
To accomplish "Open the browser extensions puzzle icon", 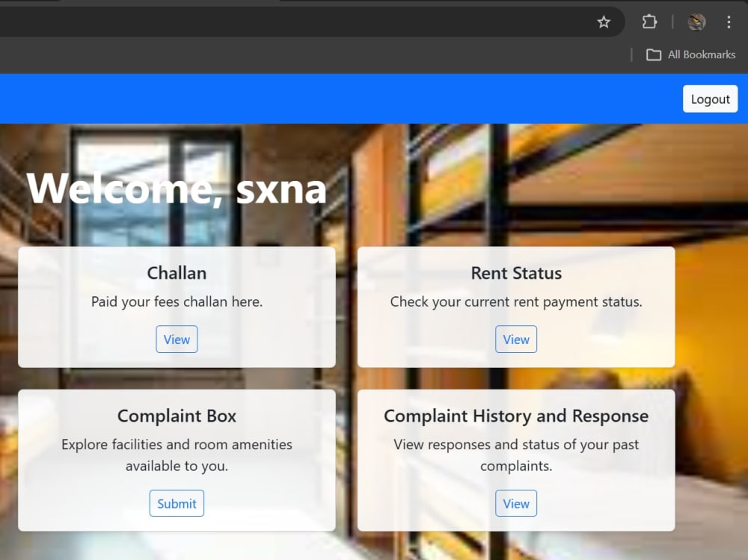I will pyautogui.click(x=649, y=22).
